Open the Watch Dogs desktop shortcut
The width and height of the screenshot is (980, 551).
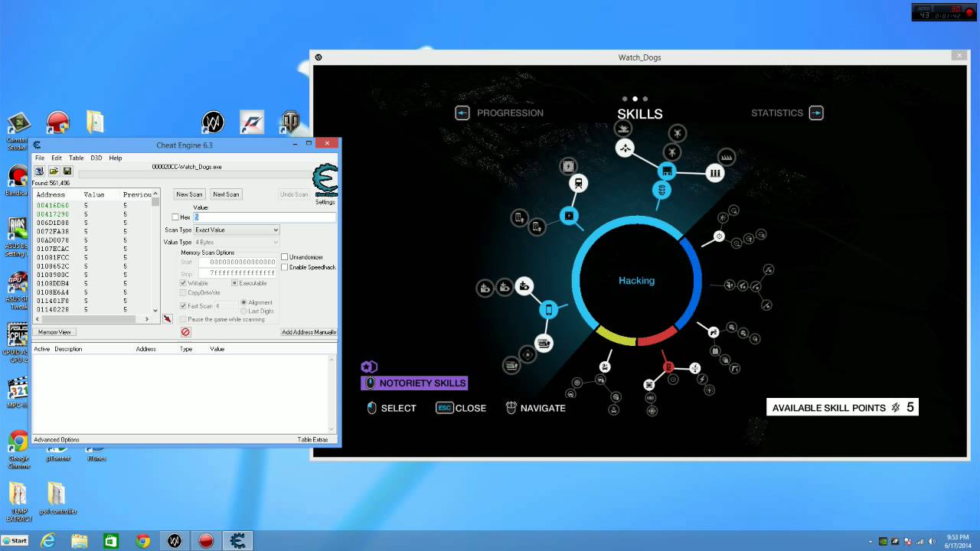pos(213,122)
